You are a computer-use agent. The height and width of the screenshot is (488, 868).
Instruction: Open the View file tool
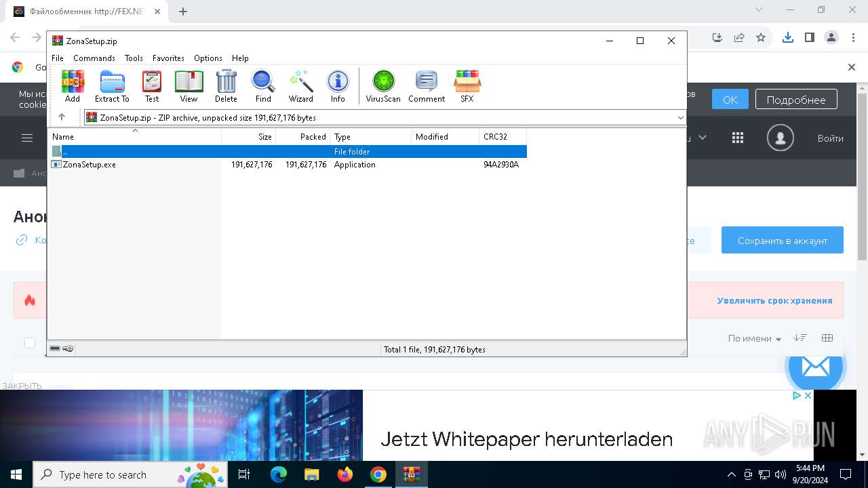pos(189,86)
